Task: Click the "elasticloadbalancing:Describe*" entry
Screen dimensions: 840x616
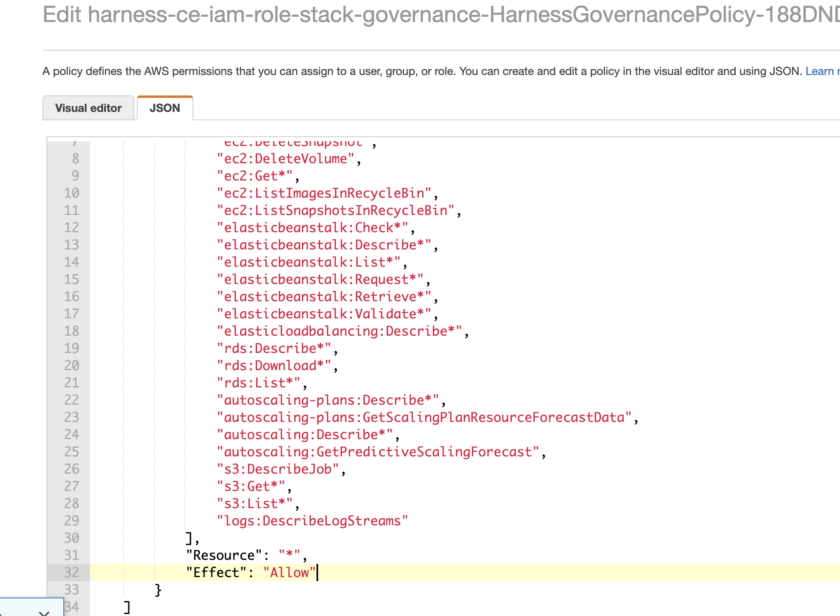Action: click(339, 331)
